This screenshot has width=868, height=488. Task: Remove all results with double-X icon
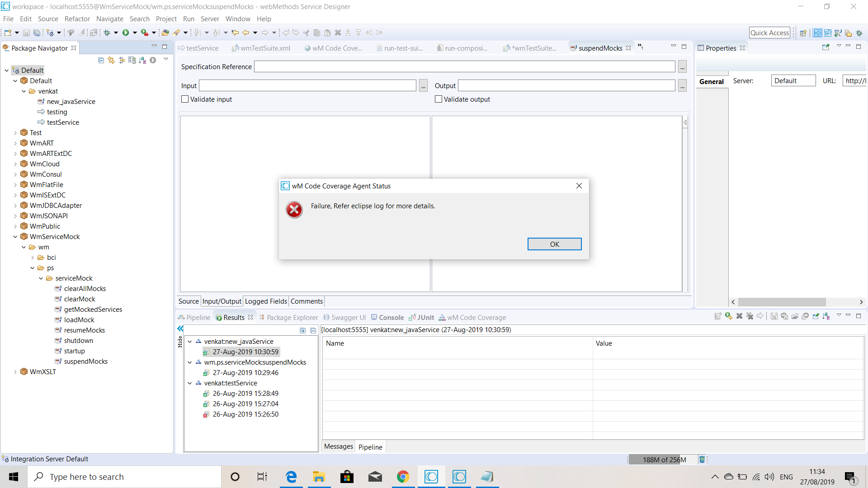[x=750, y=316]
